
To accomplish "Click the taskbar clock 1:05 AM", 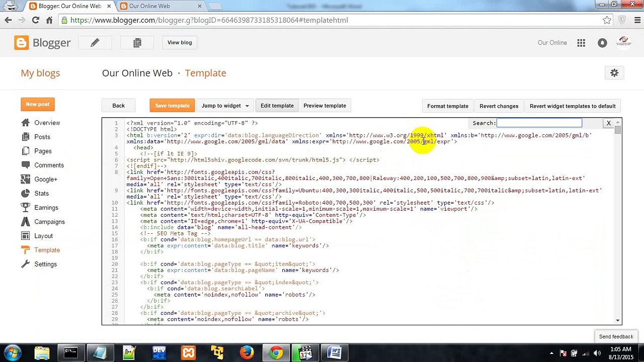I will point(620,349).
